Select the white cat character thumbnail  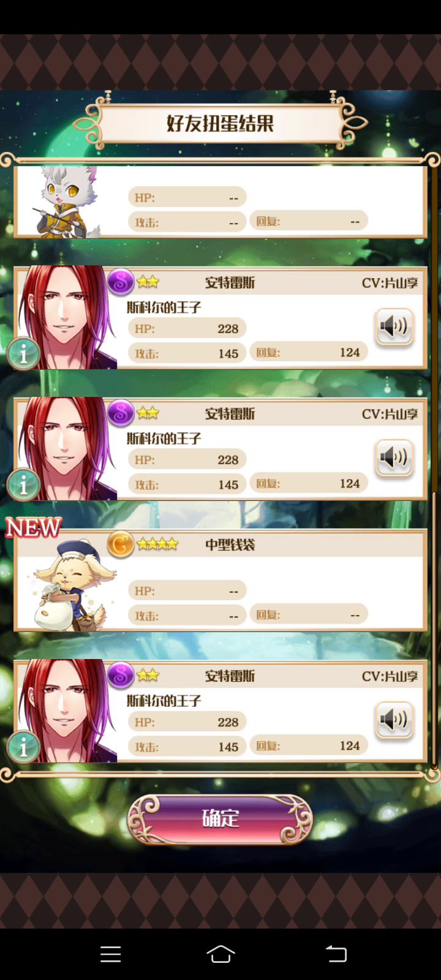pos(67,202)
